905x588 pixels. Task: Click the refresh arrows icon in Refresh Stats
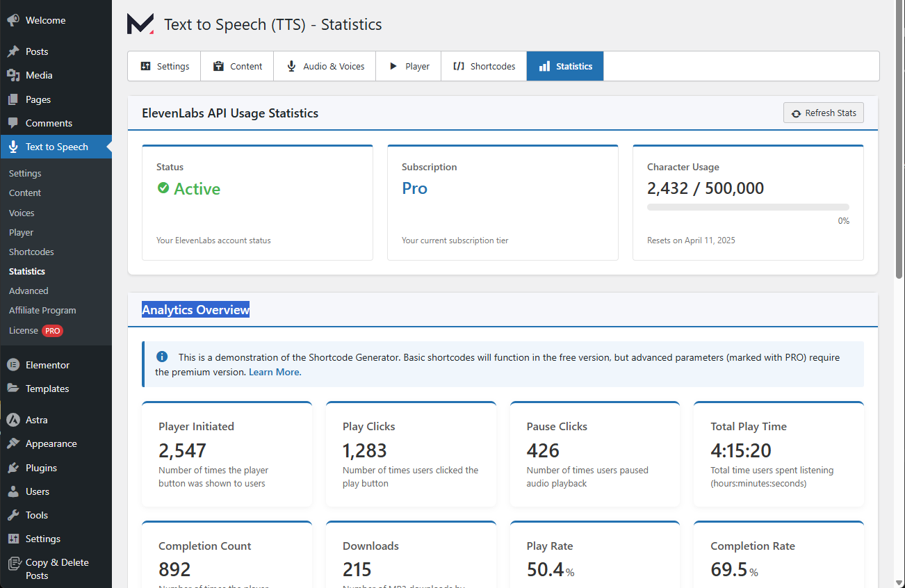[797, 113]
